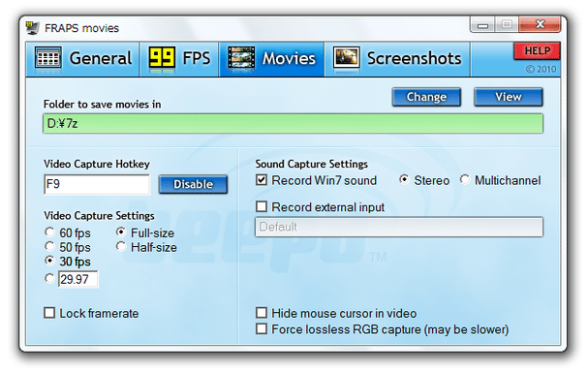Open the Default external input dropdown

tap(399, 227)
